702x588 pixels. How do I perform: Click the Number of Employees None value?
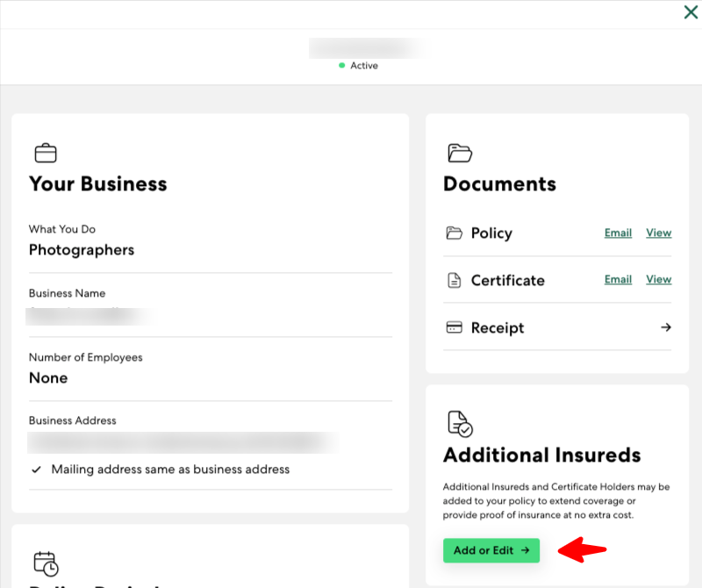click(x=48, y=378)
